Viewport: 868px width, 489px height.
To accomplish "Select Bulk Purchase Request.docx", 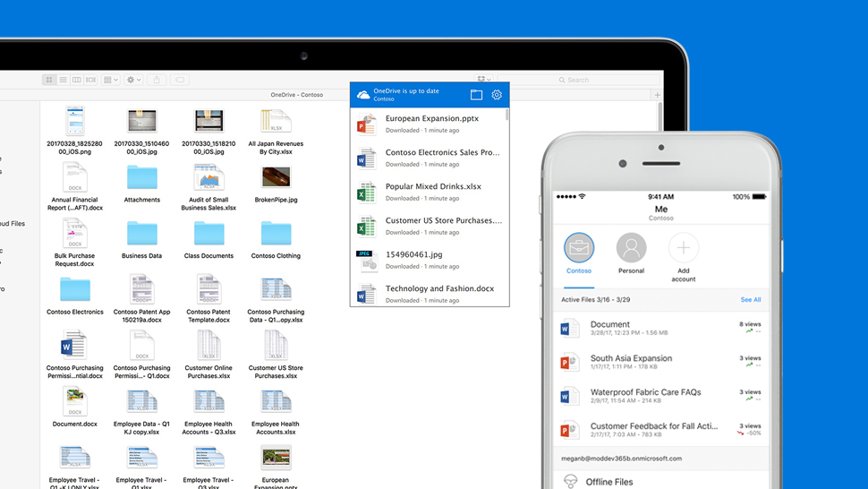I will point(75,243).
